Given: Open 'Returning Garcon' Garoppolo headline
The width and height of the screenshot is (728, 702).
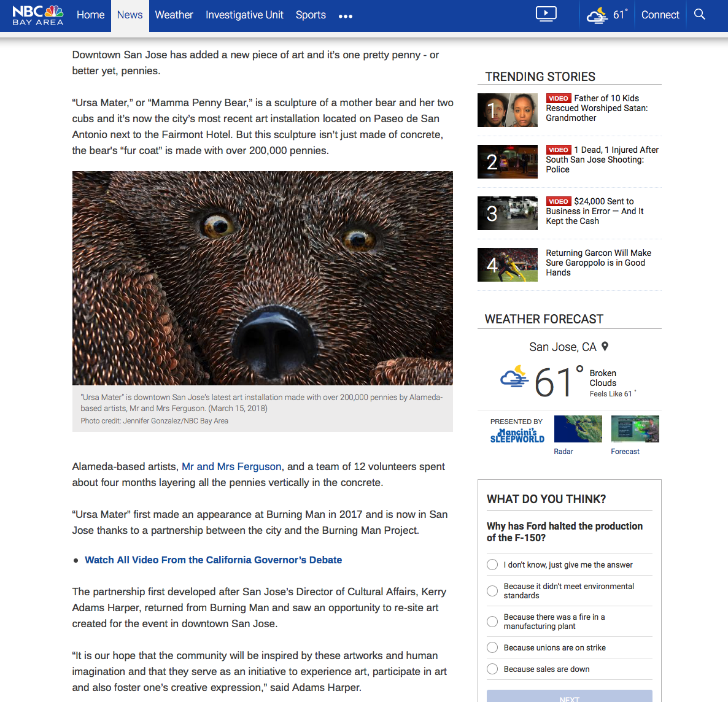Looking at the screenshot, I should coord(598,263).
